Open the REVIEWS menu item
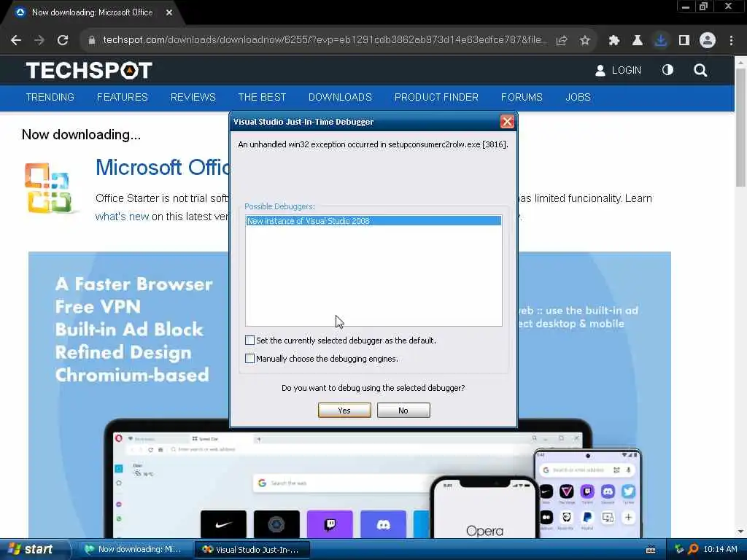The image size is (747, 560). click(x=193, y=97)
